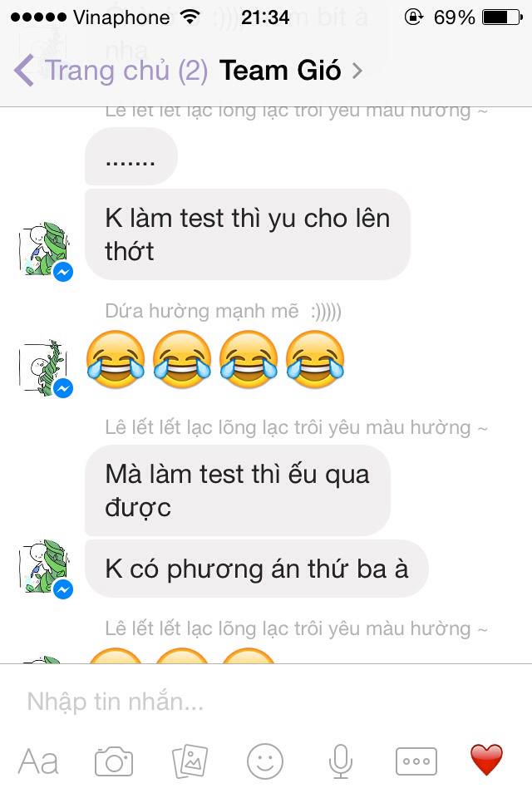Tap the first laughing-crying emoji
Viewport: 532px width, 798px height.
pos(116,359)
